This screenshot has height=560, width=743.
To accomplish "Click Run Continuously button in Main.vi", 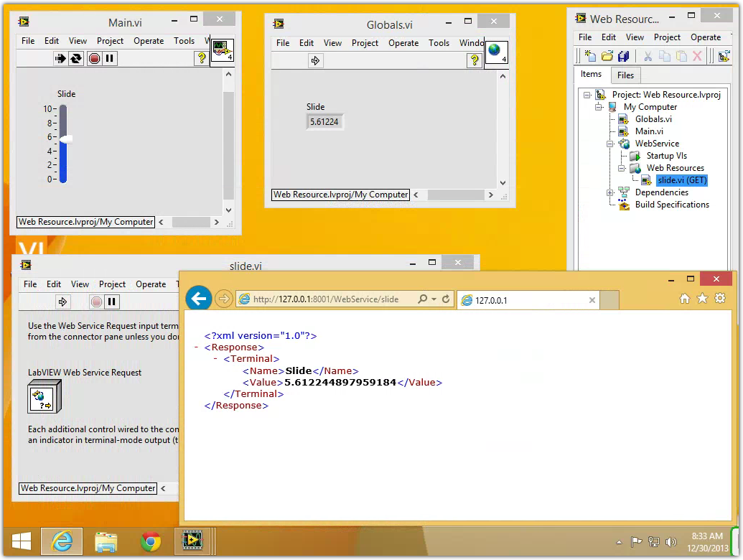I will [x=76, y=59].
